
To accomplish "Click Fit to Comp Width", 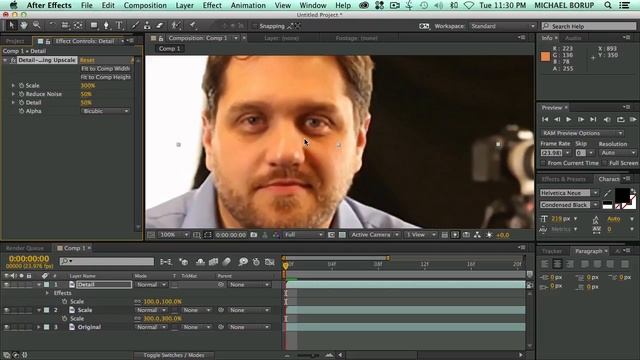I will click(x=105, y=69).
